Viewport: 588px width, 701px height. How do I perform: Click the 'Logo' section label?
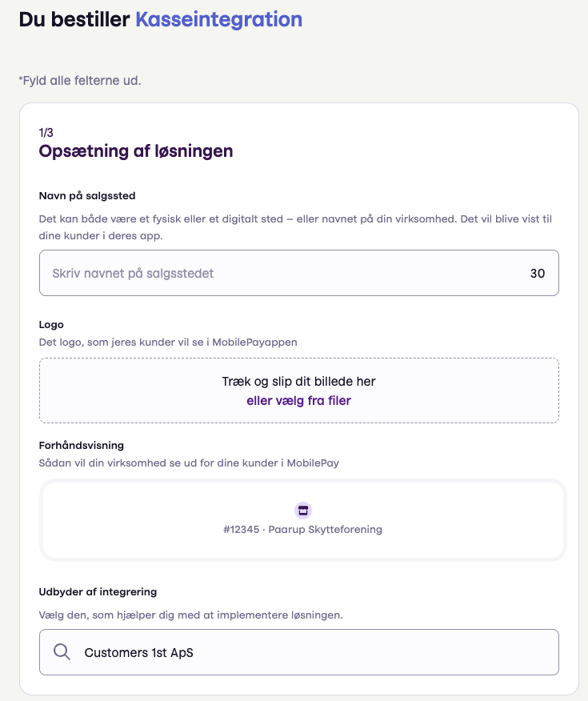(51, 325)
